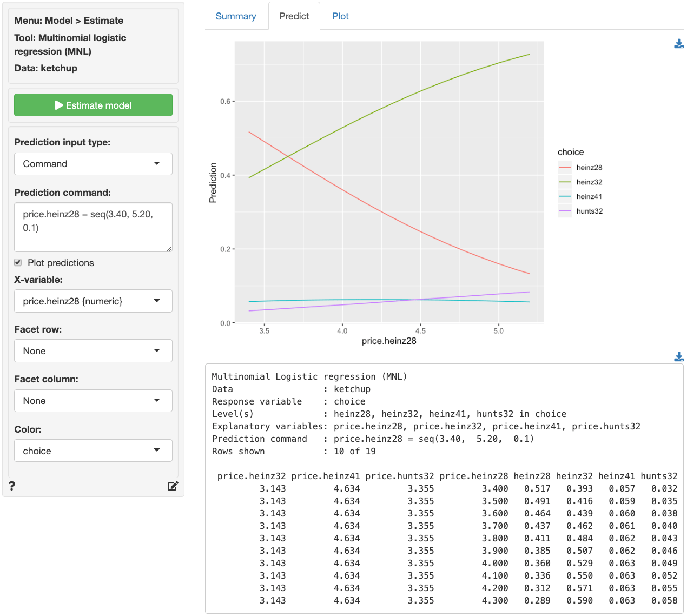Switch to the Plot tab
The width and height of the screenshot is (687, 616).
340,16
